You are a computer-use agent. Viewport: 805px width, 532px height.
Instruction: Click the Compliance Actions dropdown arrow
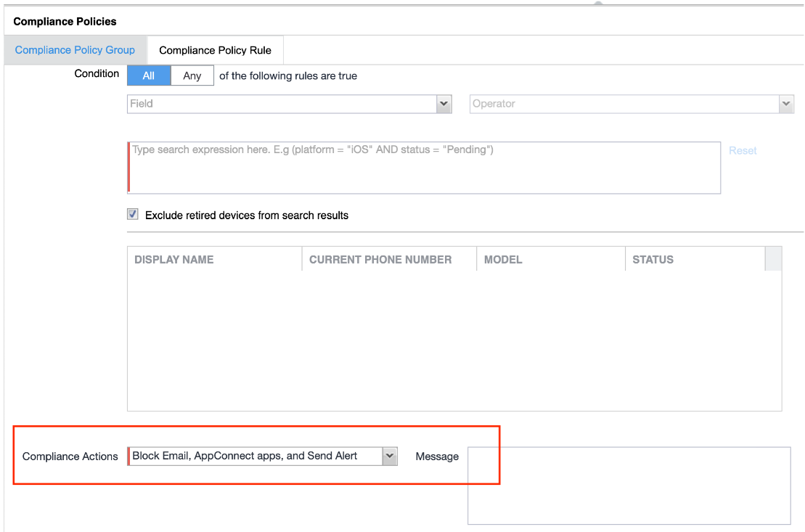pos(390,456)
